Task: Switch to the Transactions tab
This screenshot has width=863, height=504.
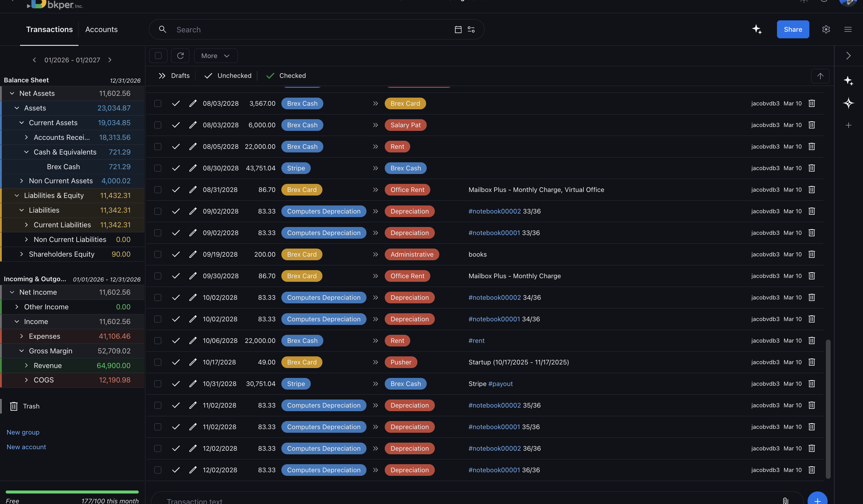Action: pyautogui.click(x=49, y=29)
